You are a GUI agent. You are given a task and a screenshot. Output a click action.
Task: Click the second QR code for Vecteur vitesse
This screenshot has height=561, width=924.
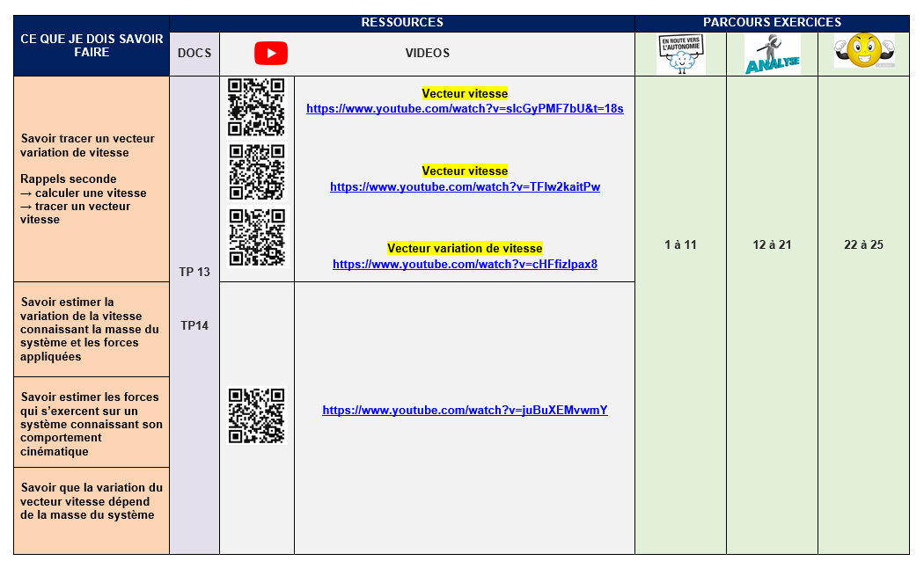coord(256,172)
